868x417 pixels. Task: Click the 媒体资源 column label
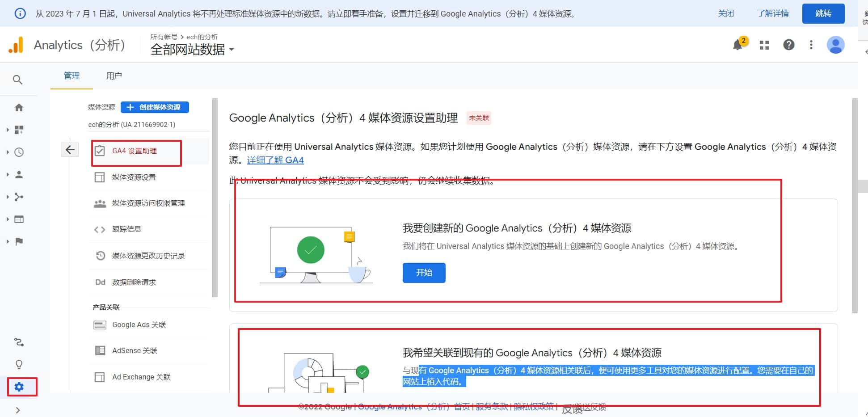point(101,107)
